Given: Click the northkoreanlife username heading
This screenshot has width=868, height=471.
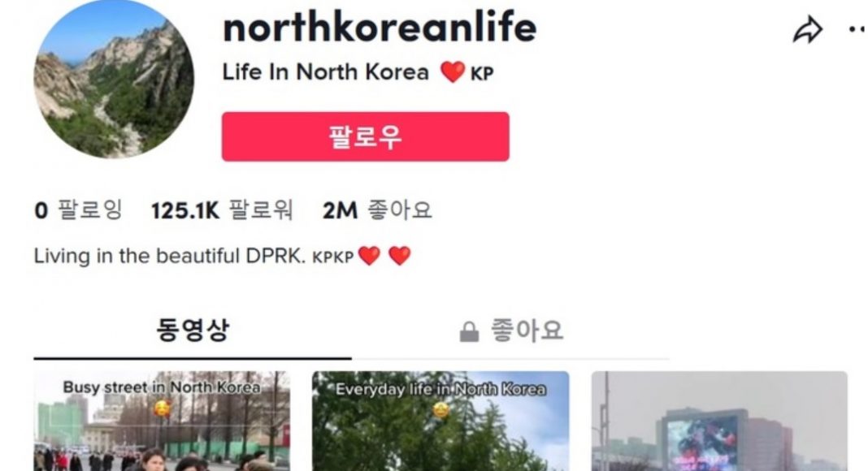Looking at the screenshot, I should click(380, 27).
